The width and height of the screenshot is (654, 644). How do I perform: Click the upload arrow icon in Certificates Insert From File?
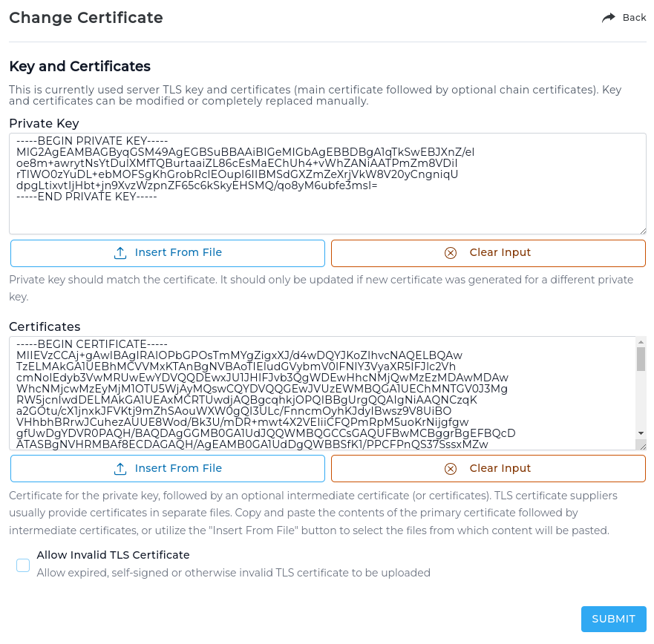click(x=120, y=468)
